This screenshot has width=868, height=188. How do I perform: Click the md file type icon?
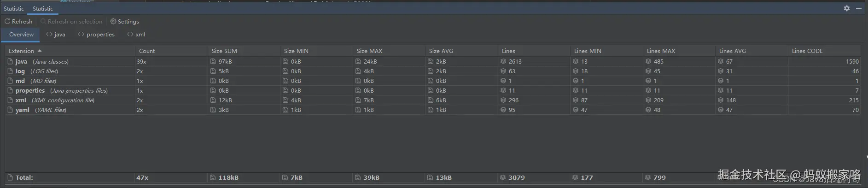point(10,81)
